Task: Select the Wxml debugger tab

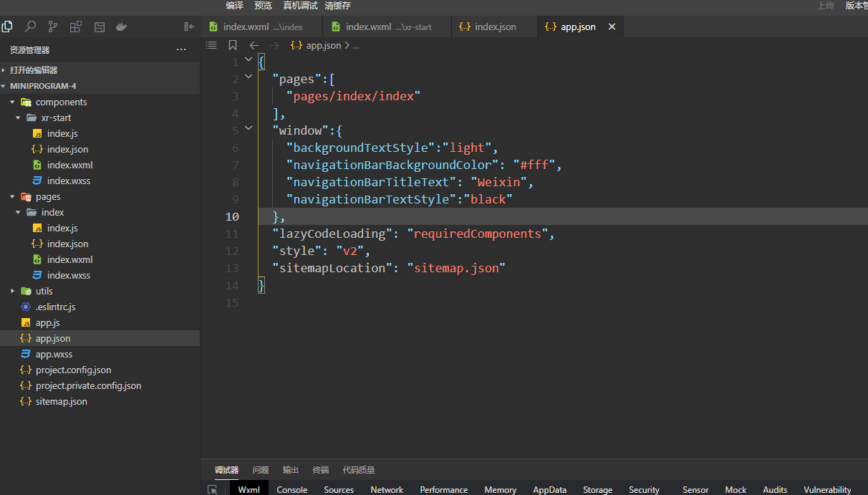Action: click(x=249, y=490)
